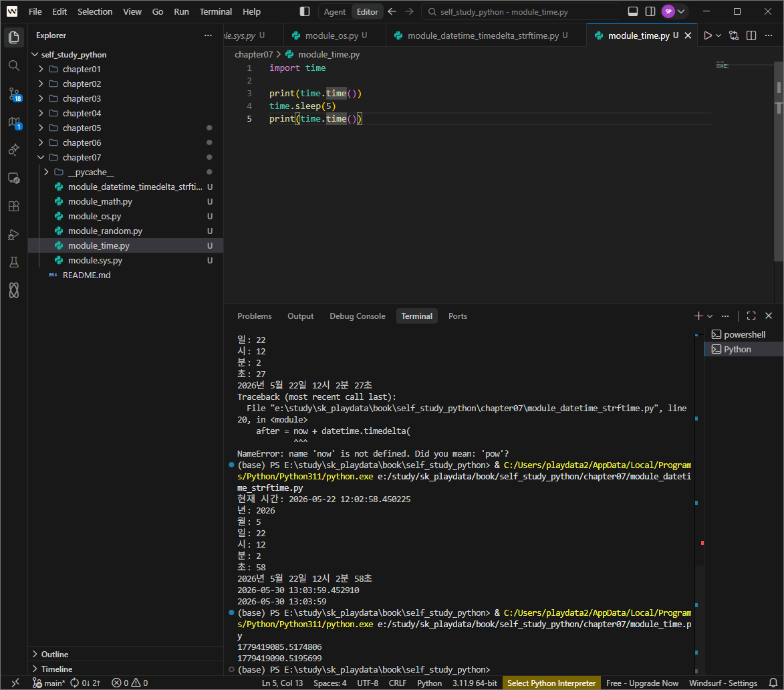The width and height of the screenshot is (784, 690).
Task: Click the compare changes icon in editor toolbar
Action: coord(733,35)
